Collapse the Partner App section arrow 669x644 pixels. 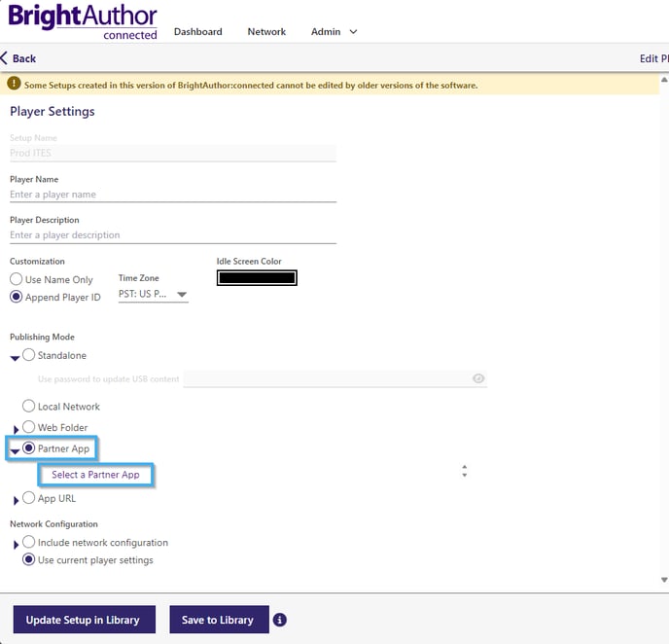point(15,451)
